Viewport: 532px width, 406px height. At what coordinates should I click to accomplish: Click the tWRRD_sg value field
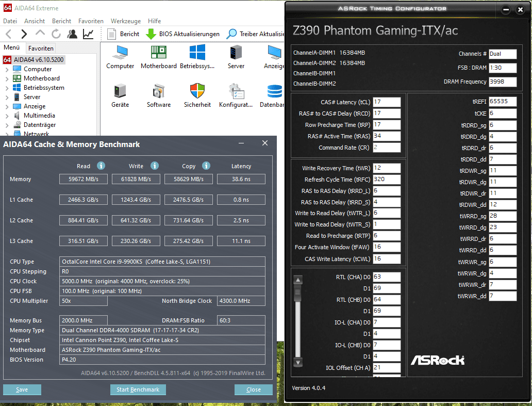503,216
